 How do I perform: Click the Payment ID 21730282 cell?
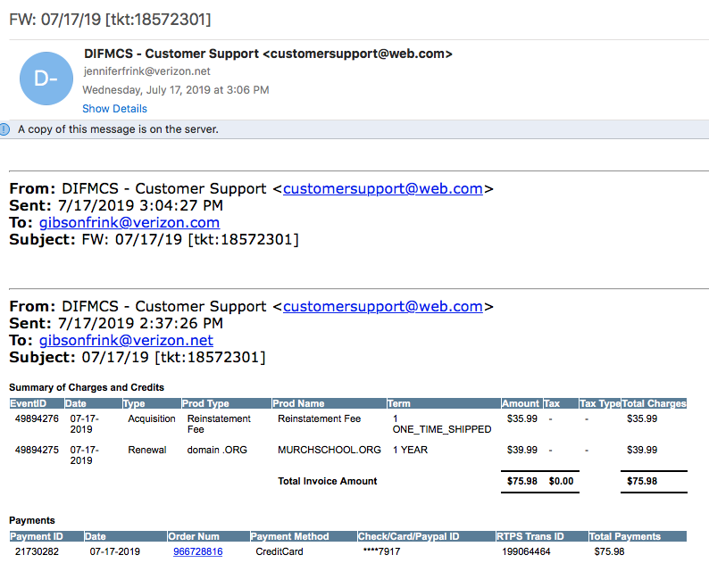click(x=37, y=551)
